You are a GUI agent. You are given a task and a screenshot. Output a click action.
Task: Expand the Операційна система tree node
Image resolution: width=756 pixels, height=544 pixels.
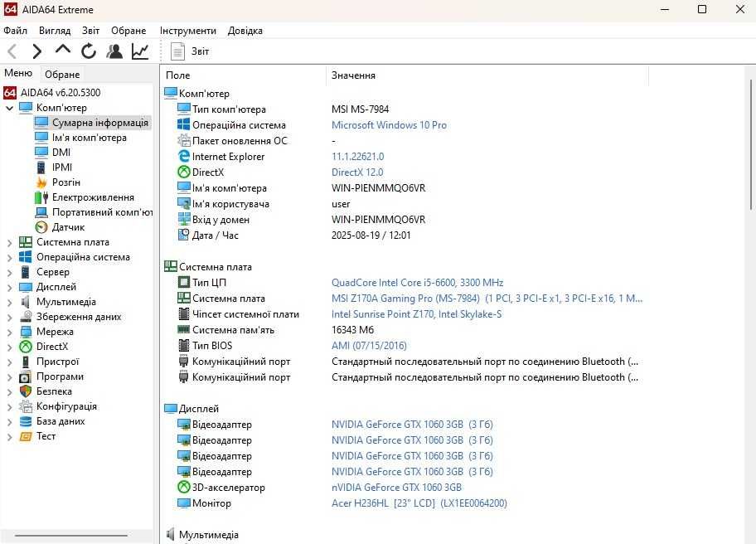[x=9, y=258]
